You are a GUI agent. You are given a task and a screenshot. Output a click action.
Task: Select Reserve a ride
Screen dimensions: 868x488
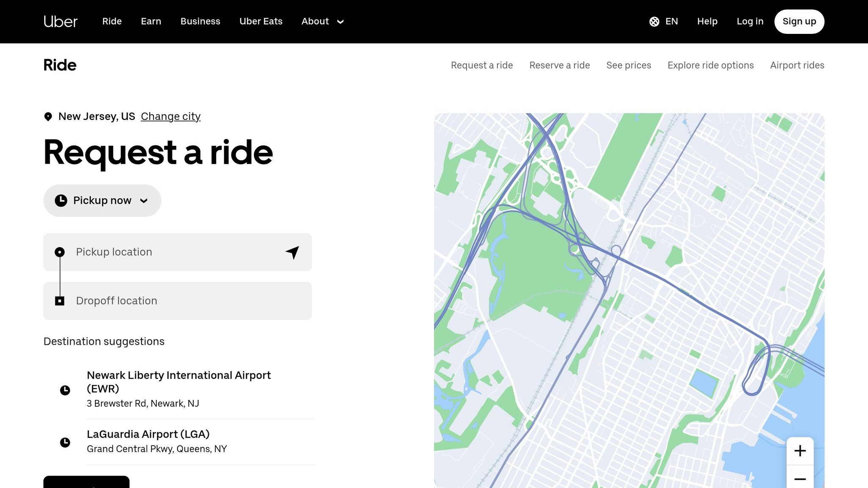[559, 65]
